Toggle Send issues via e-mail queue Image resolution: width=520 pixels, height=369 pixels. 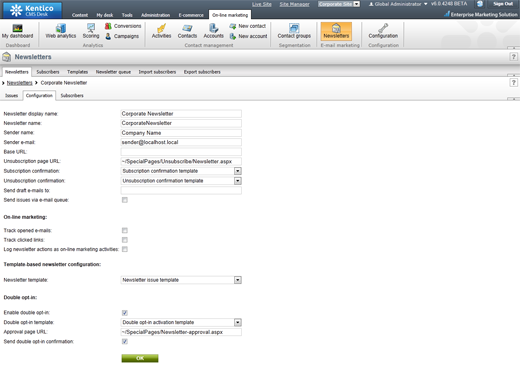point(125,200)
